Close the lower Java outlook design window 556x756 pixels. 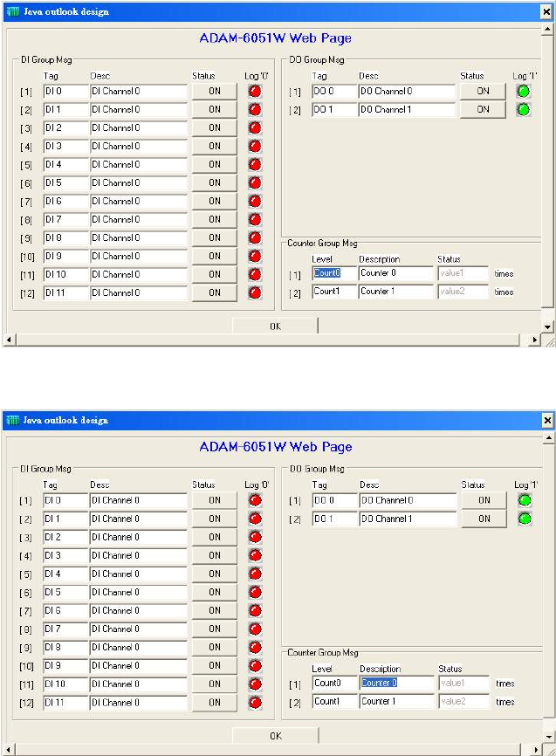coord(547,421)
